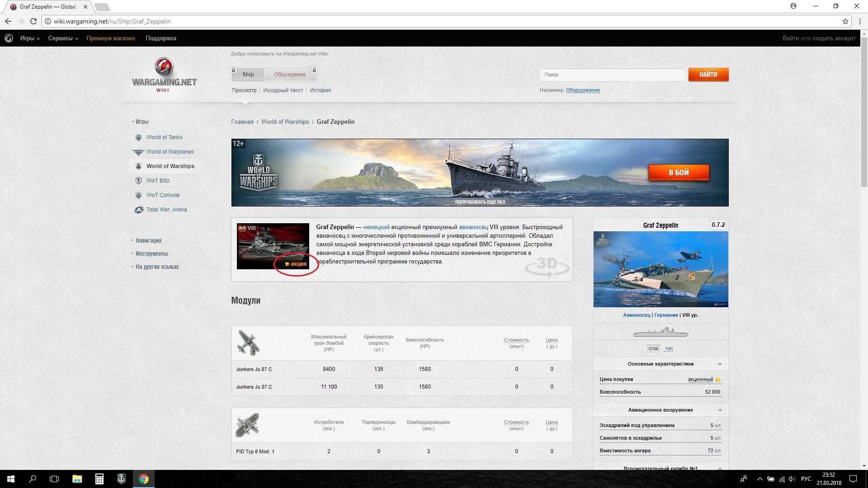
Task: Click Войти sign-in link
Action: 791,38
